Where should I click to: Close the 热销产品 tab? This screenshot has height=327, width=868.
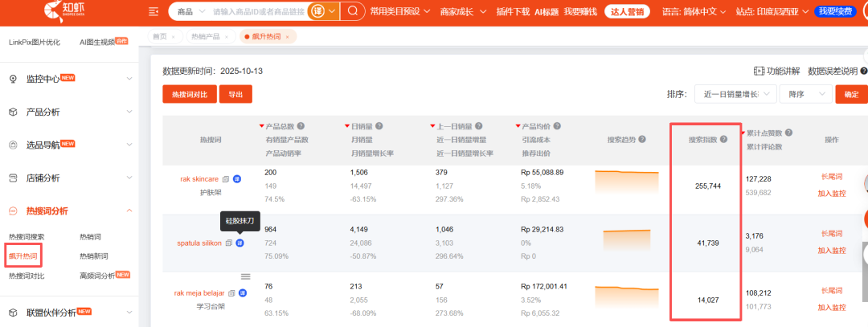(x=227, y=36)
